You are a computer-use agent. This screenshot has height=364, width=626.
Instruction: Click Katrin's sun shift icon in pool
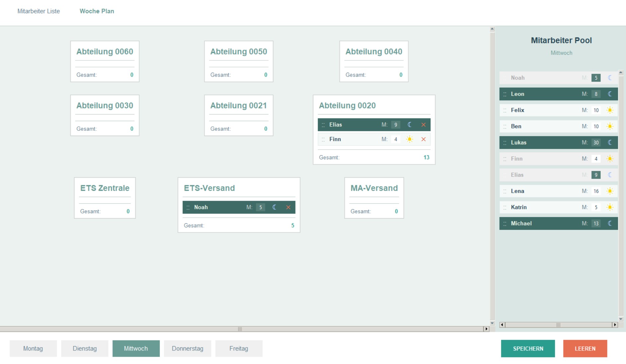click(610, 207)
